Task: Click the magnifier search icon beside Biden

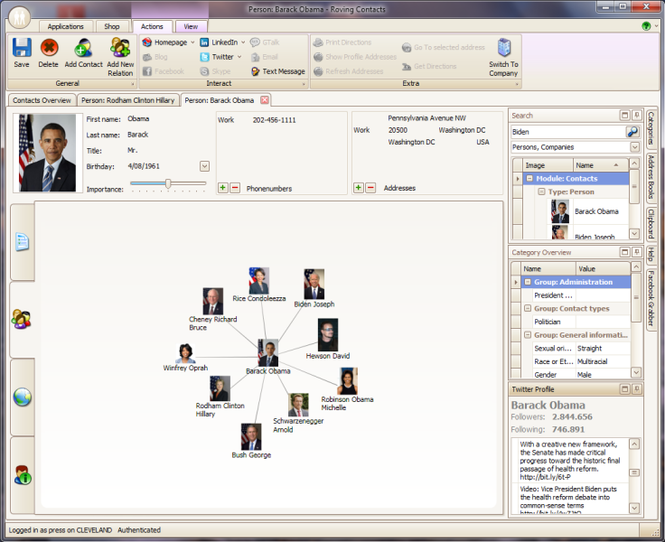Action: (x=632, y=132)
